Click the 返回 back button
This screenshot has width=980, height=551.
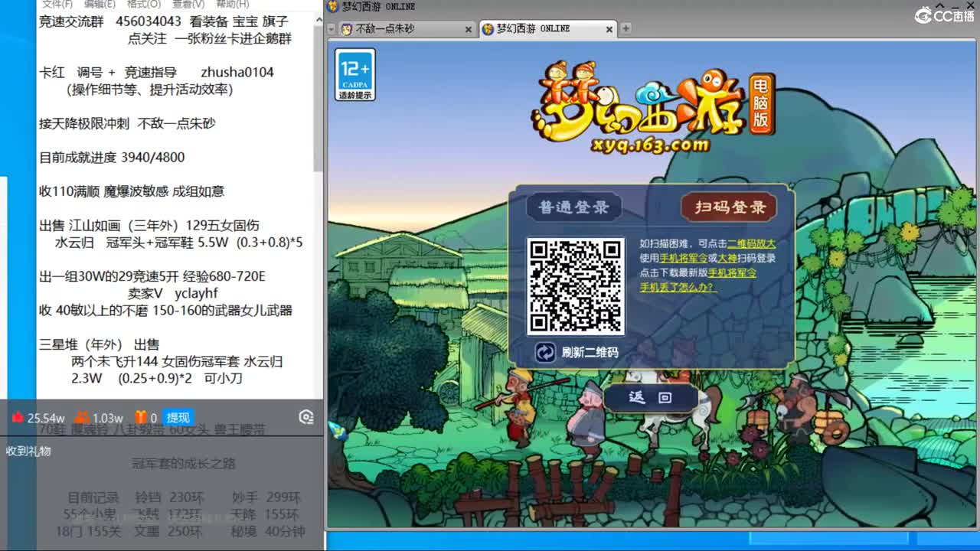click(650, 398)
